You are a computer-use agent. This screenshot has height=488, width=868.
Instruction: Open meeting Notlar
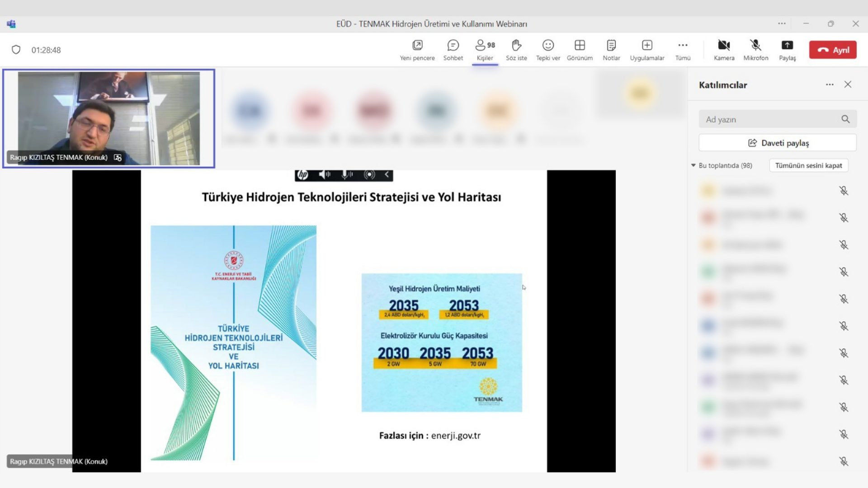point(611,50)
